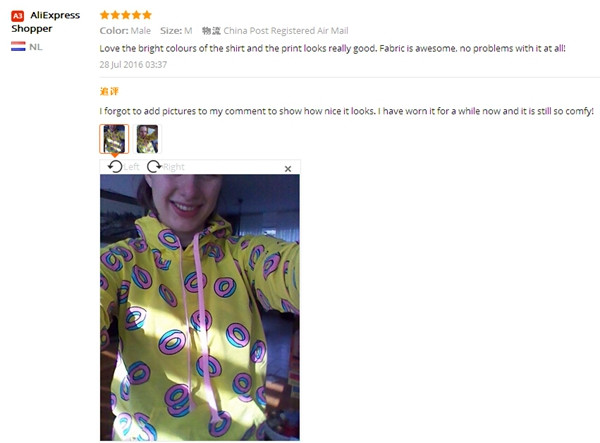Click the third orange rating star
Image resolution: width=600 pixels, height=443 pixels.
pyautogui.click(x=126, y=15)
